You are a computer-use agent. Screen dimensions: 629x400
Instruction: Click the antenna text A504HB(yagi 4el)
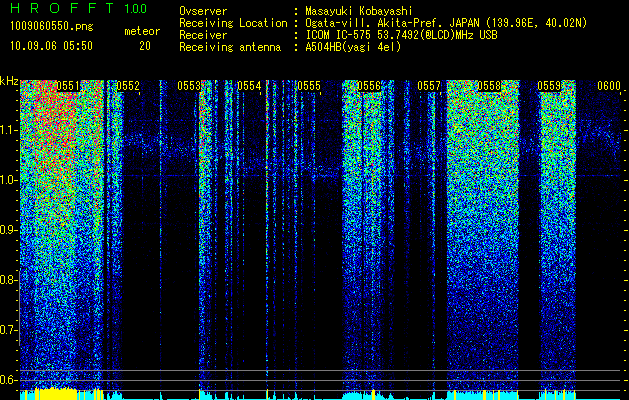pyautogui.click(x=353, y=47)
